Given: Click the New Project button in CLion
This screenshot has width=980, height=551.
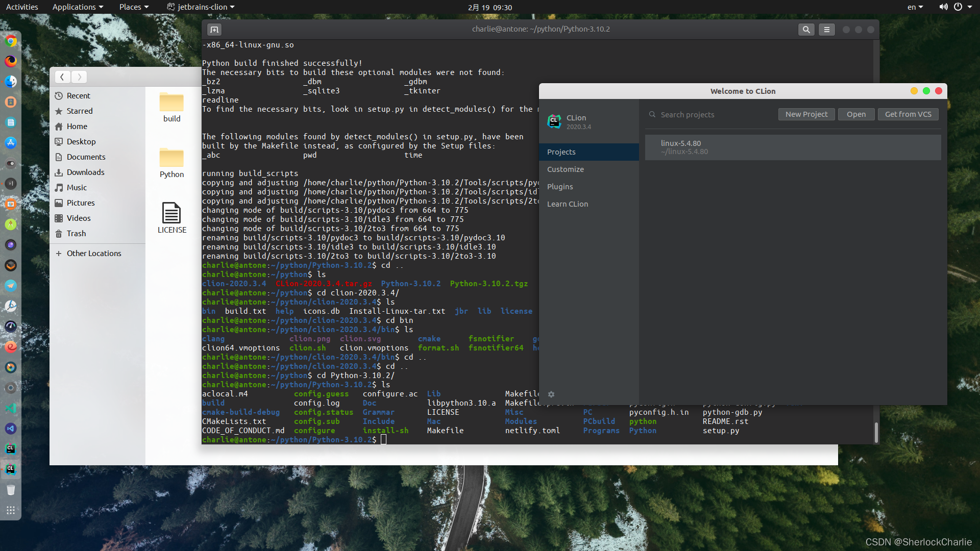Looking at the screenshot, I should (x=806, y=114).
